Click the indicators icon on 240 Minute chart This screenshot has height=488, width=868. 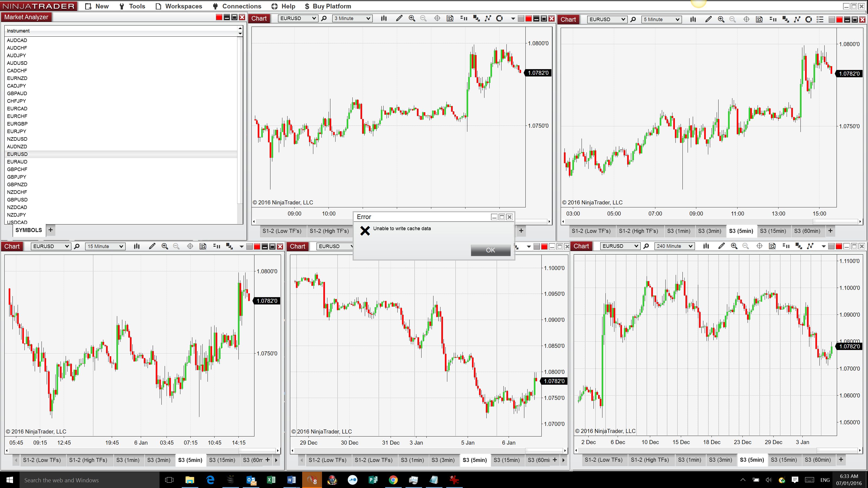click(x=810, y=246)
